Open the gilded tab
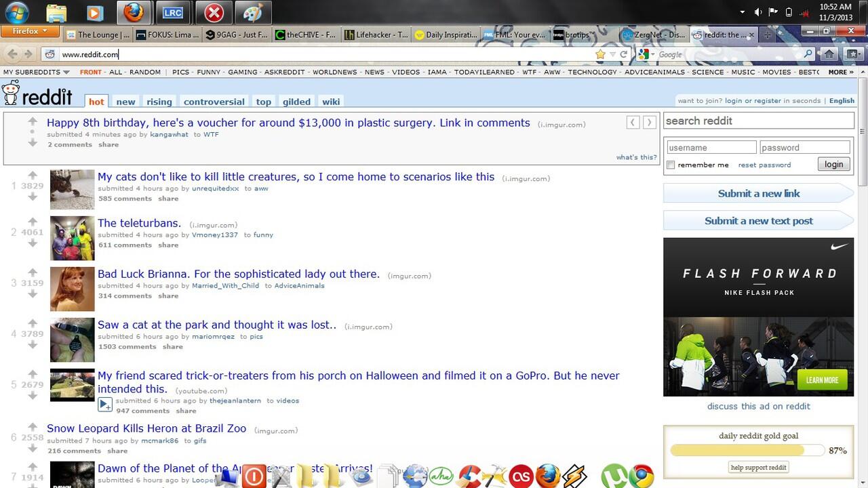The height and width of the screenshot is (488, 868). 296,102
